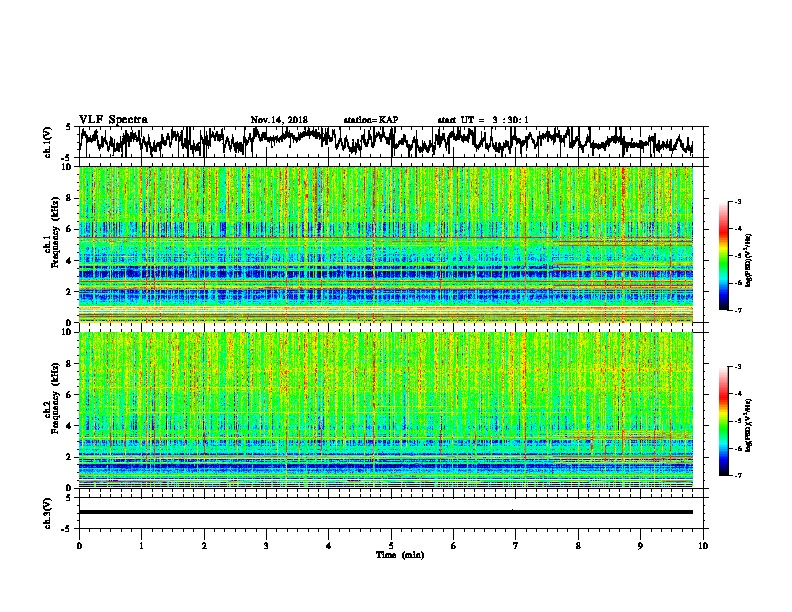Click ch.2 color bar top value "-3"
This screenshot has height=612, width=792.
click(738, 367)
